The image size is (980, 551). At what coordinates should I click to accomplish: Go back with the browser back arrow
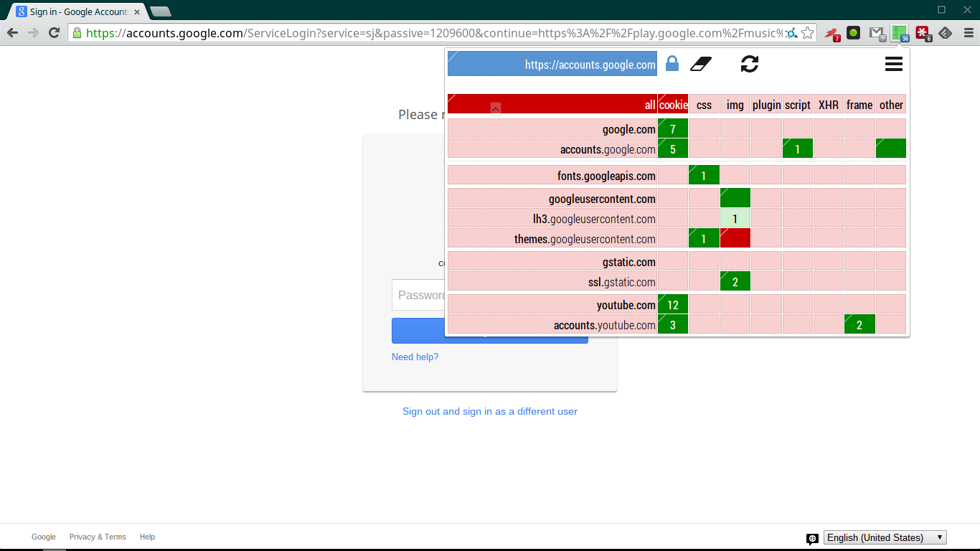pos(12,33)
